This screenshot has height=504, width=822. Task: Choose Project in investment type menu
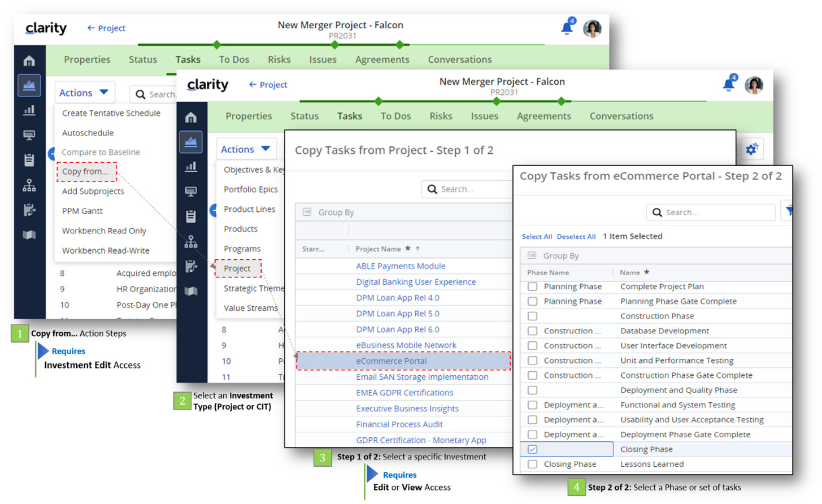coord(237,268)
